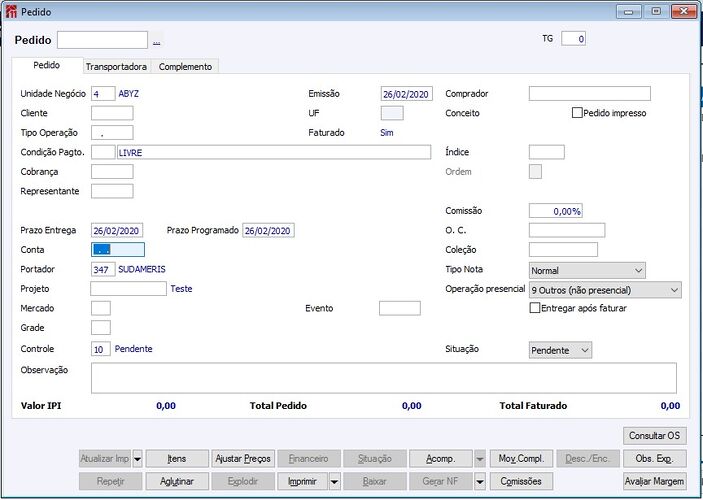Click the Consultar OS button

655,435
